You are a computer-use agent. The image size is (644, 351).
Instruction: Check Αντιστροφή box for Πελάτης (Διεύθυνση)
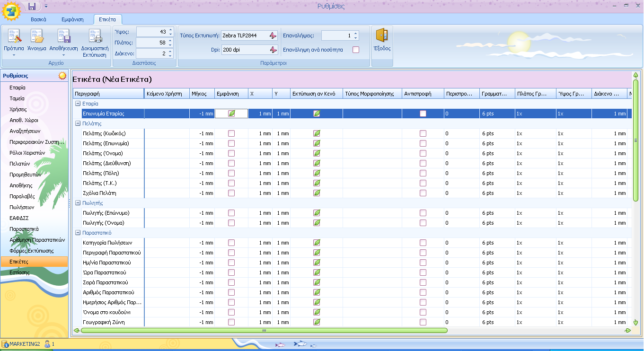pos(423,163)
